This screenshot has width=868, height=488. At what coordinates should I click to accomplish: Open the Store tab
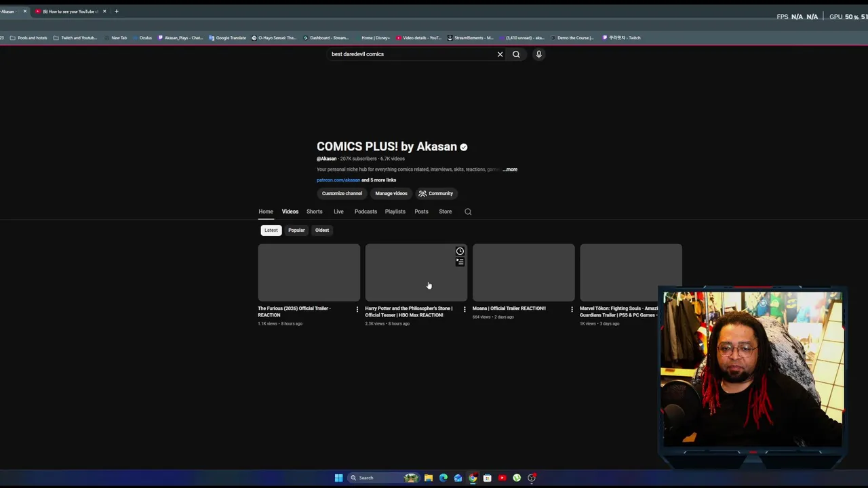[x=446, y=211]
